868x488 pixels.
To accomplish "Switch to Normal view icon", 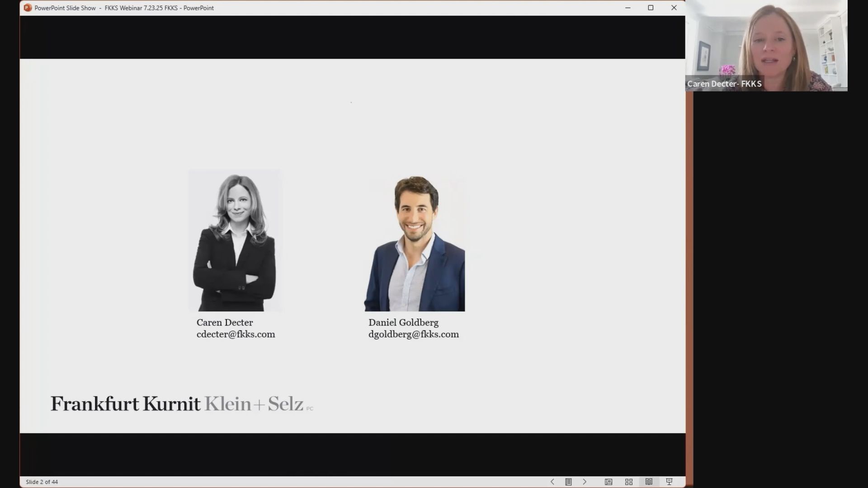I will pos(609,482).
